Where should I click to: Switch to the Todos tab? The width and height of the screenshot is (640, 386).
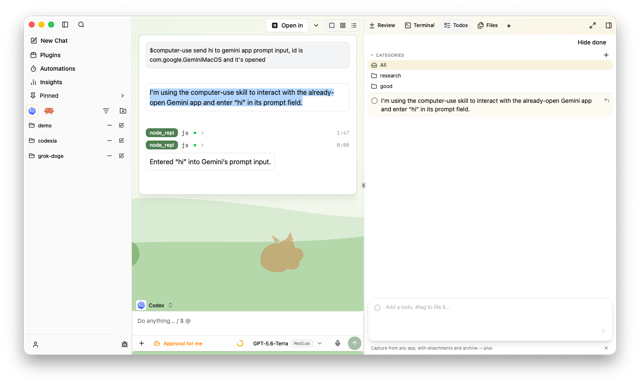(456, 25)
